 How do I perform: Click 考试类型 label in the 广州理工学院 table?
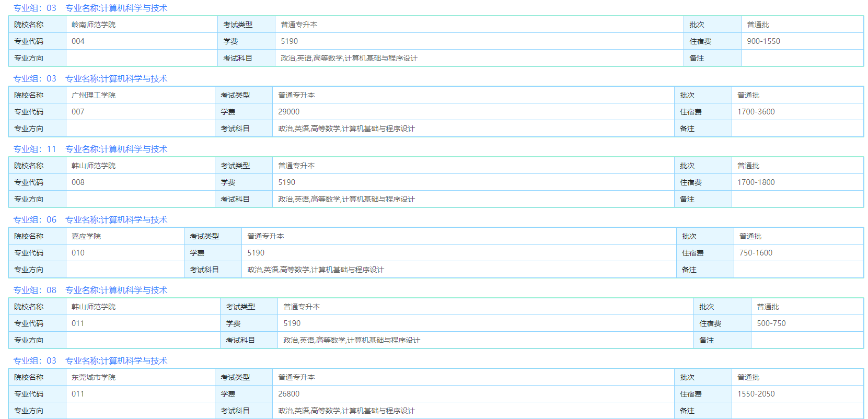(x=235, y=95)
